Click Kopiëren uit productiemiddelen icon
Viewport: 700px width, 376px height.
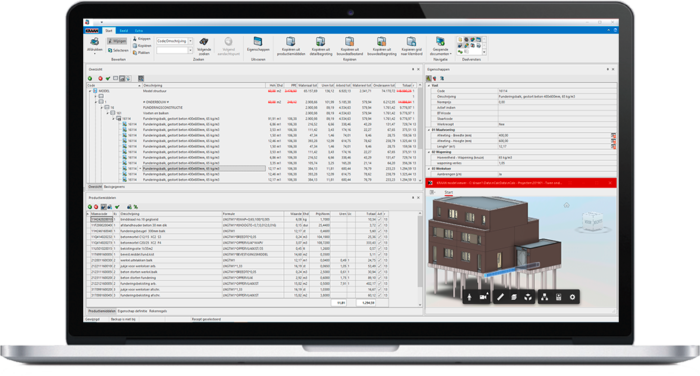[x=291, y=42]
